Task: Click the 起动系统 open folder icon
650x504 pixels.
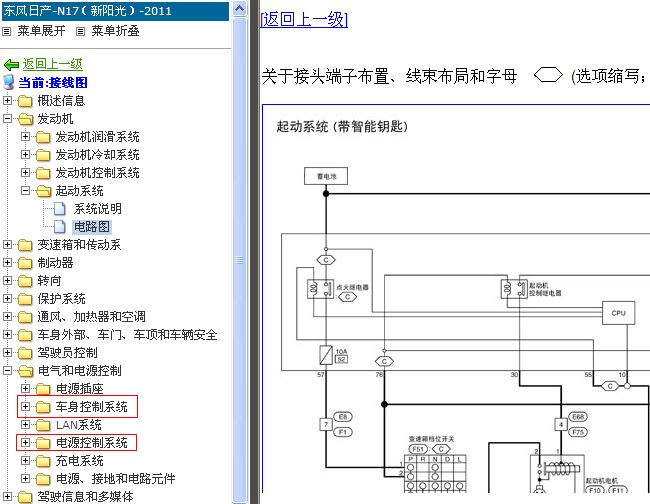Action: pyautogui.click(x=43, y=191)
